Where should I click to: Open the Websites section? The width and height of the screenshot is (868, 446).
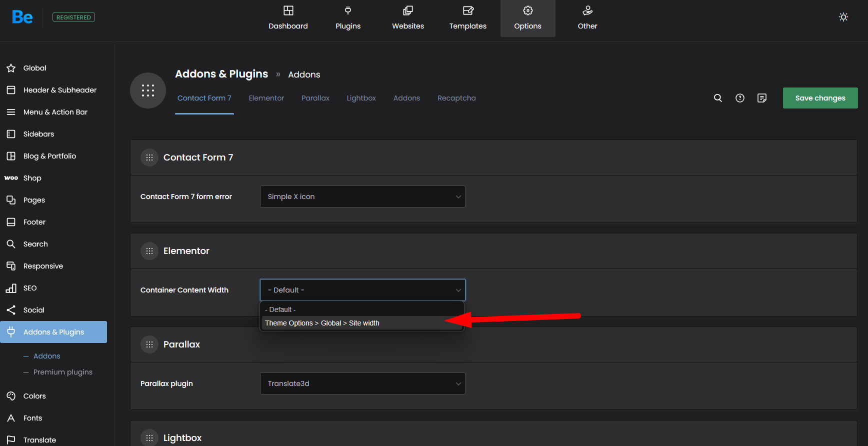(407, 18)
